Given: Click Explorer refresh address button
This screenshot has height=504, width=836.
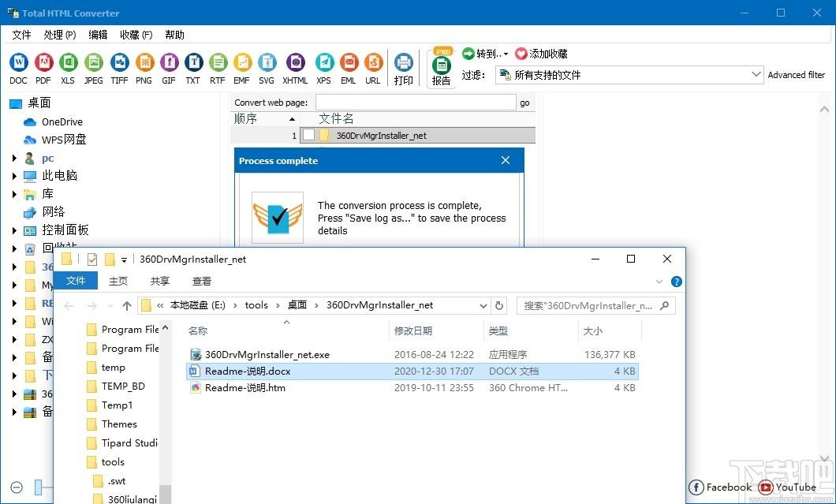Looking at the screenshot, I should coord(499,305).
